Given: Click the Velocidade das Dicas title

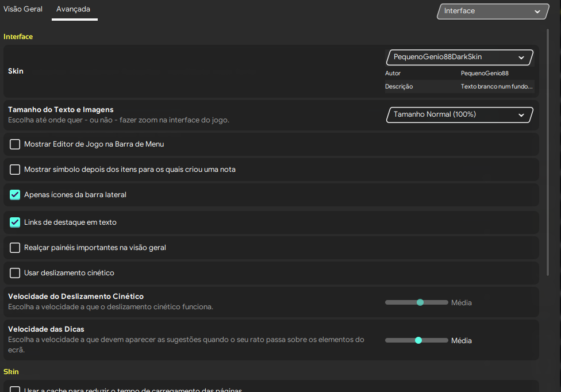Looking at the screenshot, I should pos(46,329).
